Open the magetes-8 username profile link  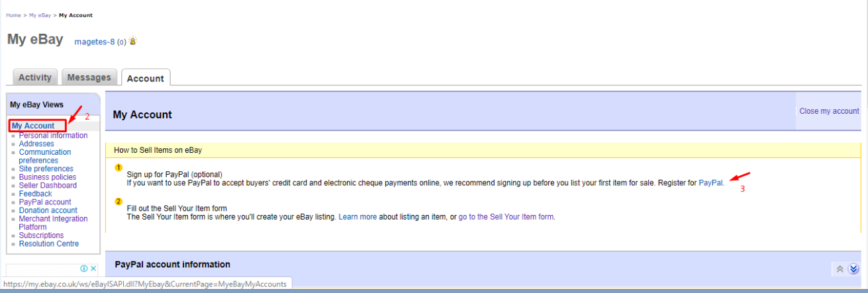pos(95,42)
